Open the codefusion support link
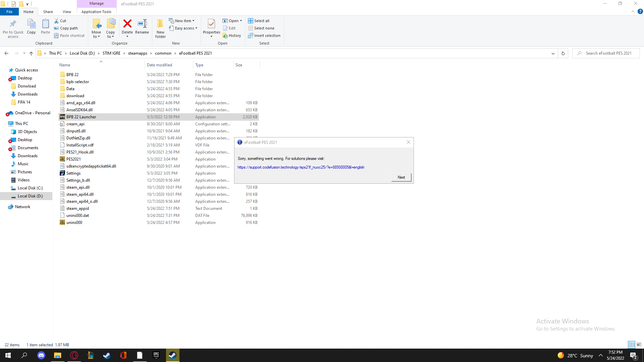The image size is (644, 362). (301, 167)
